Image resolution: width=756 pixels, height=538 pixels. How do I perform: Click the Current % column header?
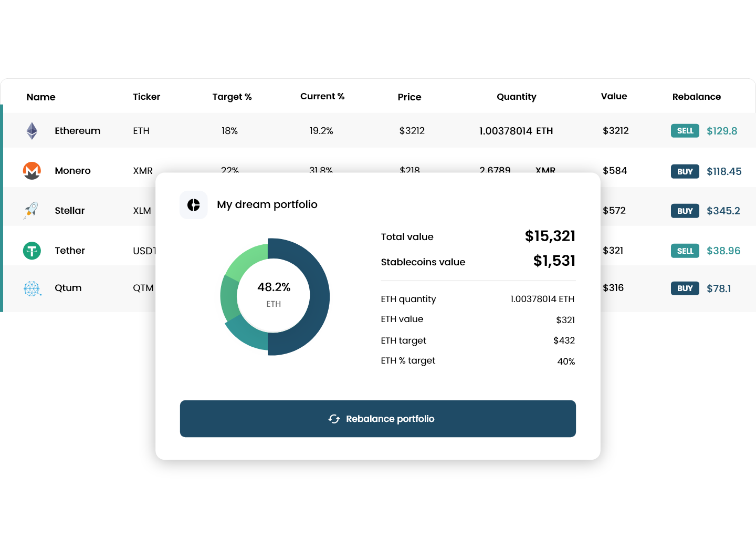click(x=322, y=96)
